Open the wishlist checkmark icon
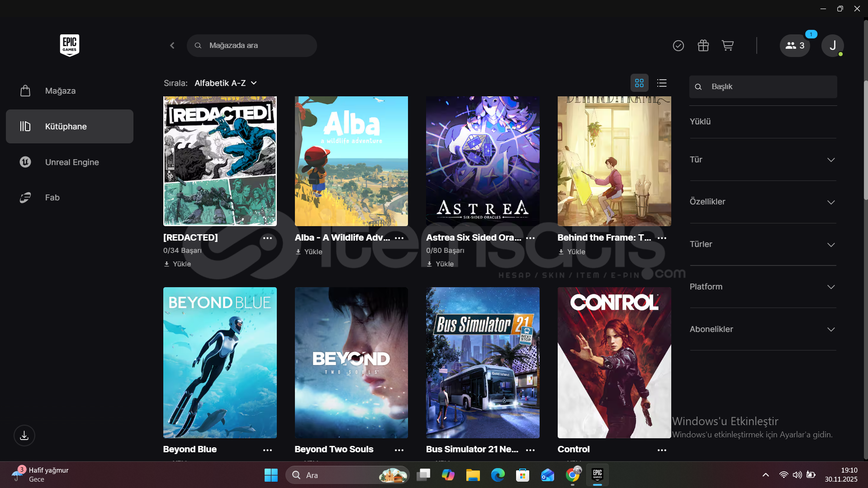 tap(678, 46)
